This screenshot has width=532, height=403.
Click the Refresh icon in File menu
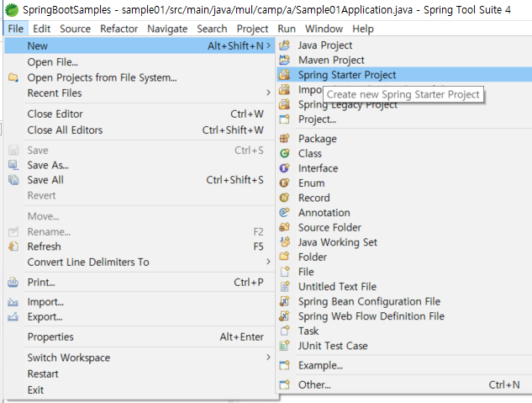coord(13,247)
